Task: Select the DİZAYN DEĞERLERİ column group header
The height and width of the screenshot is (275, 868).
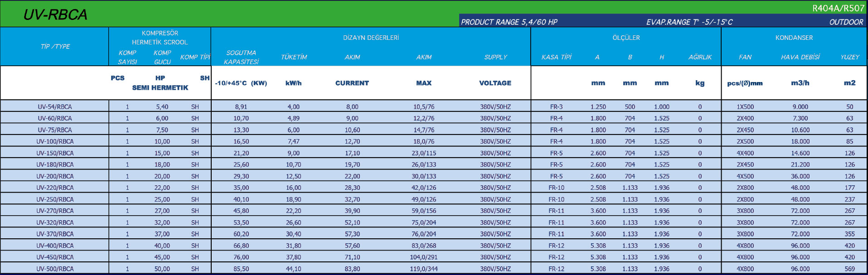Action: (x=371, y=38)
